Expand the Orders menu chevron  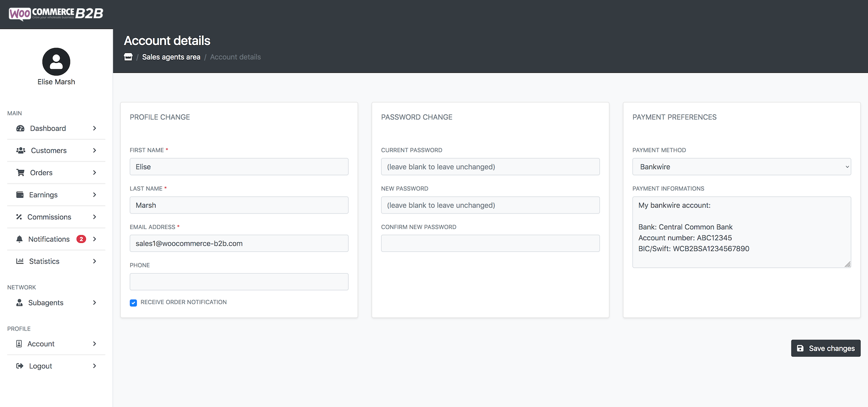[x=94, y=173]
